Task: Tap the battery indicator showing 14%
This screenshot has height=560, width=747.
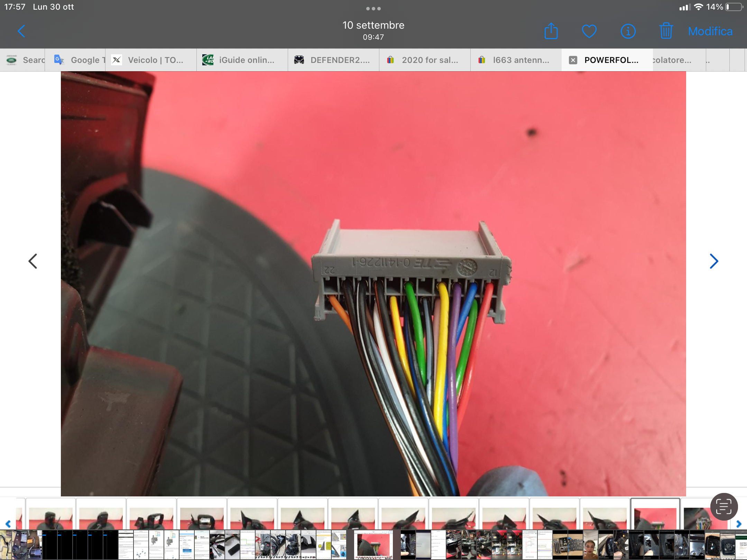Action: (725, 7)
